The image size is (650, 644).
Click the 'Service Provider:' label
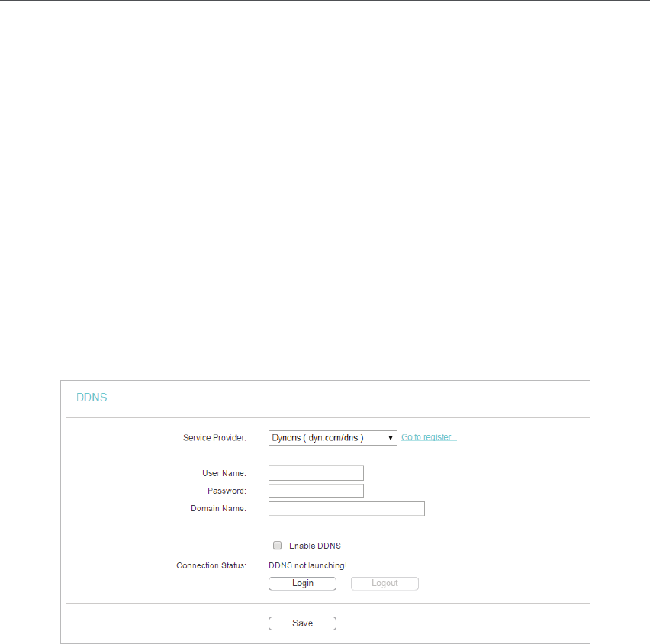click(x=214, y=438)
